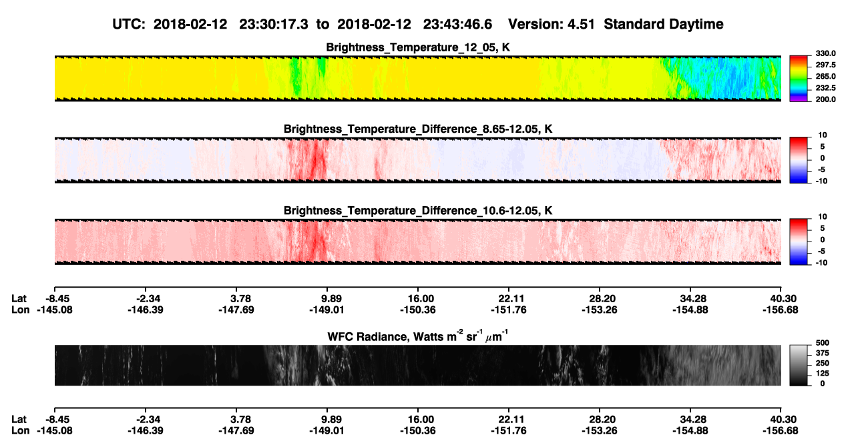Click the 'Lon' label on the upper axis
Image resolution: width=868 pixels, height=445 pixels.
[x=21, y=310]
